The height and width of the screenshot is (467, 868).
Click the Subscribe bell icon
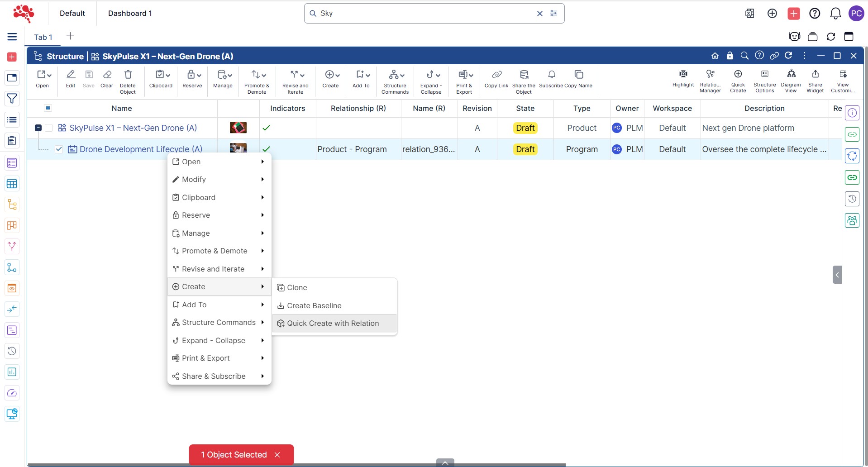point(551,75)
